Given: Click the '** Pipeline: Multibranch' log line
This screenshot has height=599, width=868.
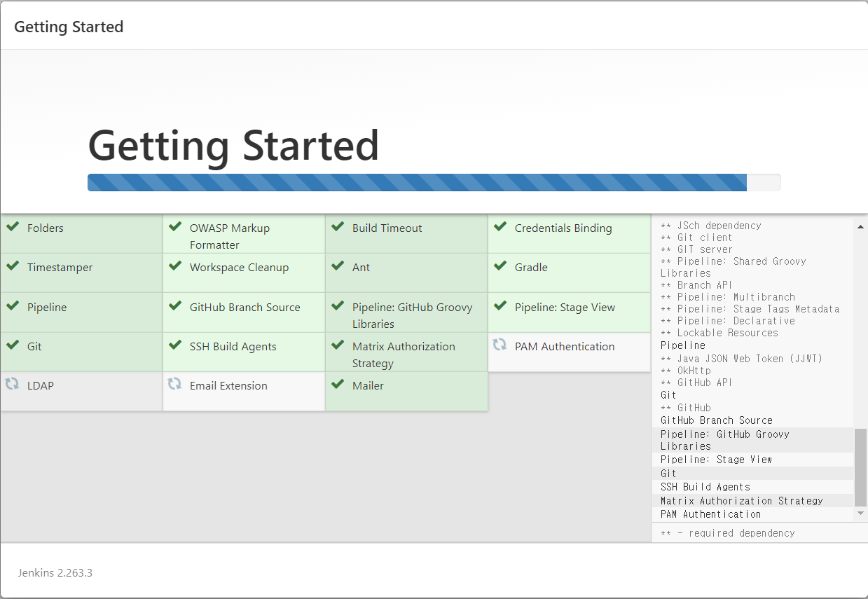Looking at the screenshot, I should 728,297.
